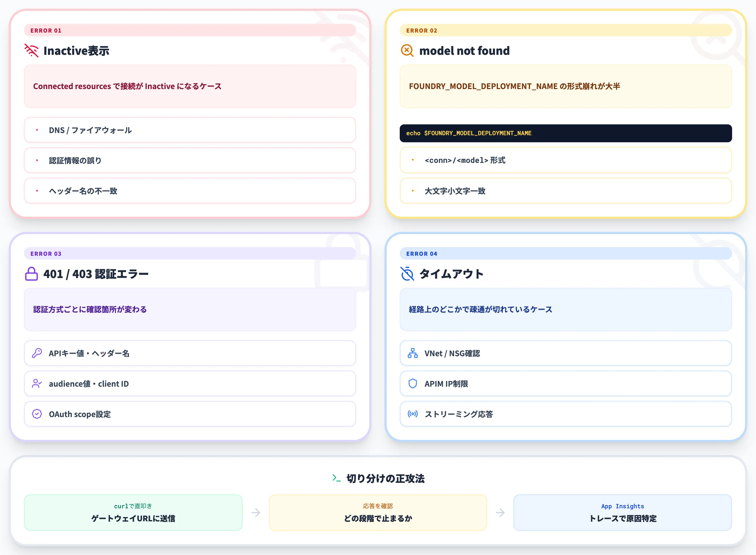The width and height of the screenshot is (756, 555).
Task: Click the radio-wave icon in ストリーミング応答 row
Action: click(x=412, y=414)
